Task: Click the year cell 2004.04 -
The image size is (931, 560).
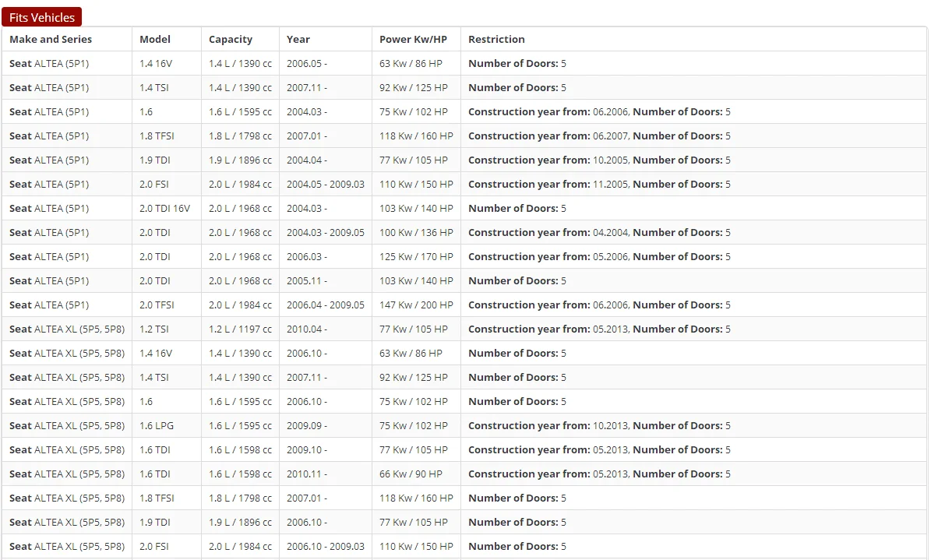Action: (307, 160)
